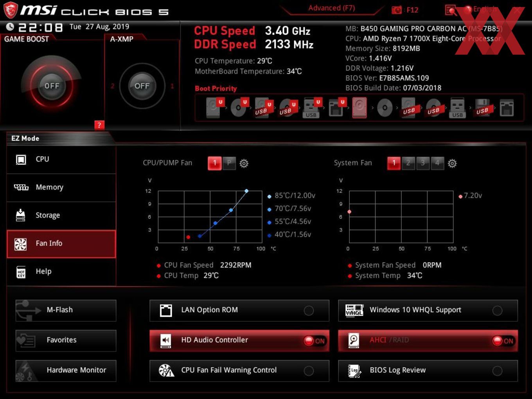Select System Fan tab 1
Image resolution: width=532 pixels, height=399 pixels.
(x=394, y=163)
